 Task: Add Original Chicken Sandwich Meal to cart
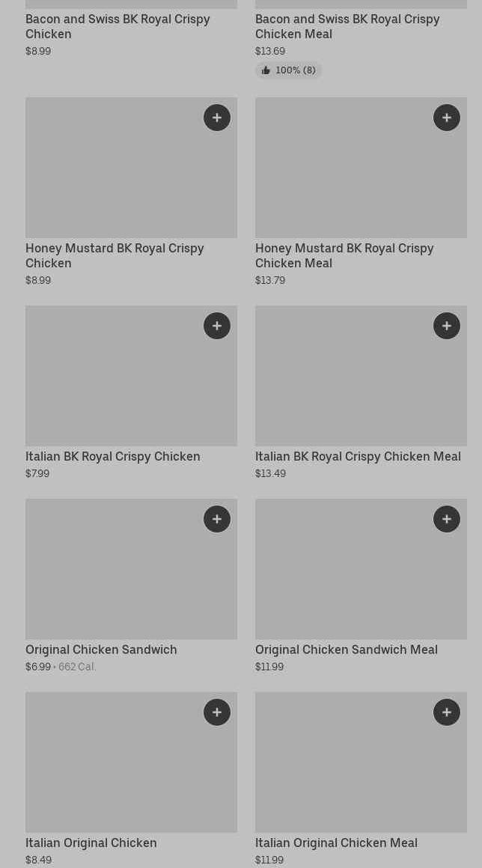click(x=447, y=519)
